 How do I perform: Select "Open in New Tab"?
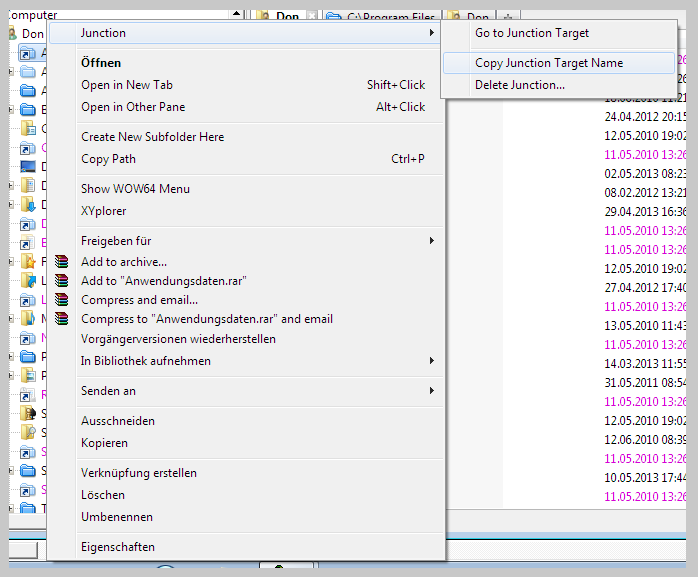(127, 85)
